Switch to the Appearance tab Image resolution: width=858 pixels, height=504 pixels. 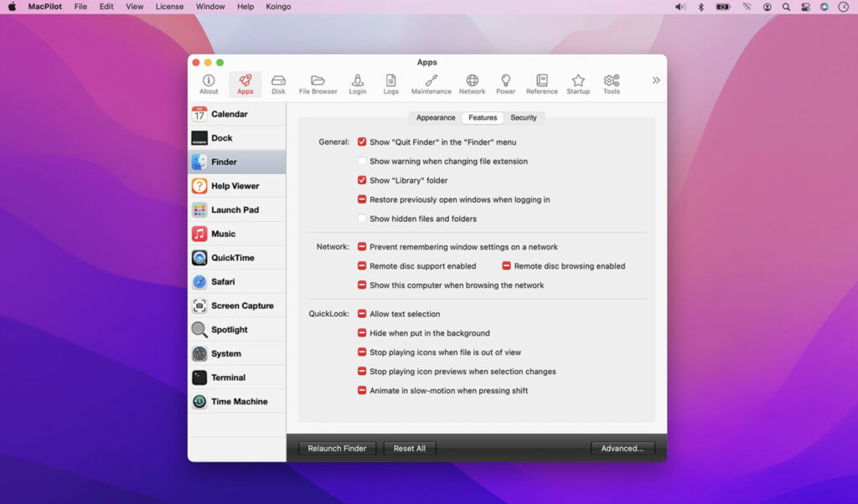tap(436, 118)
